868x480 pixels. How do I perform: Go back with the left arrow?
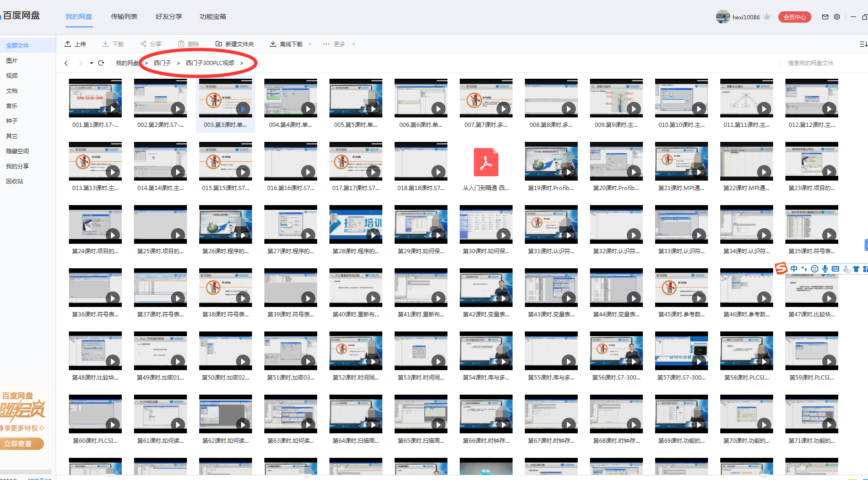(66, 63)
